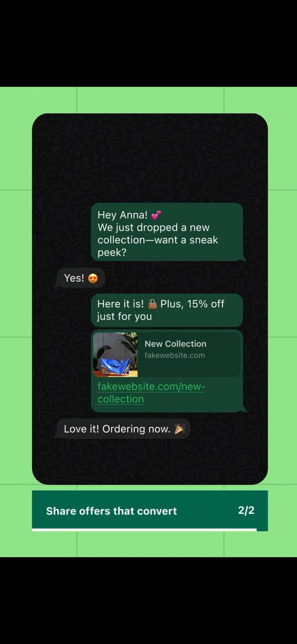The width and height of the screenshot is (297, 644).
Task: Select the "Hey Anna!" greeting message bubble
Action: pos(168,233)
